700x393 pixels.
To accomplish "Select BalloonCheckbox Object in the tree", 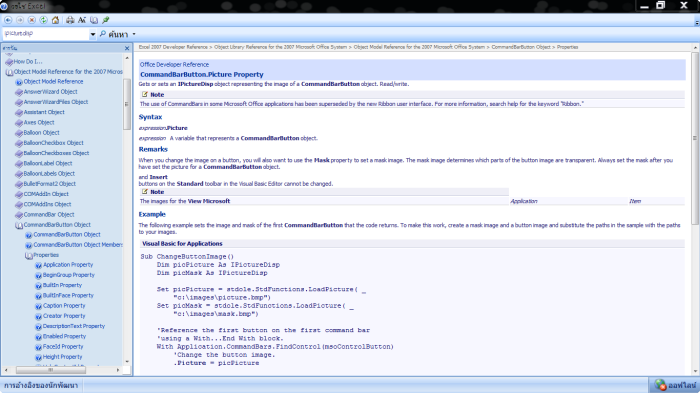I will coord(54,143).
